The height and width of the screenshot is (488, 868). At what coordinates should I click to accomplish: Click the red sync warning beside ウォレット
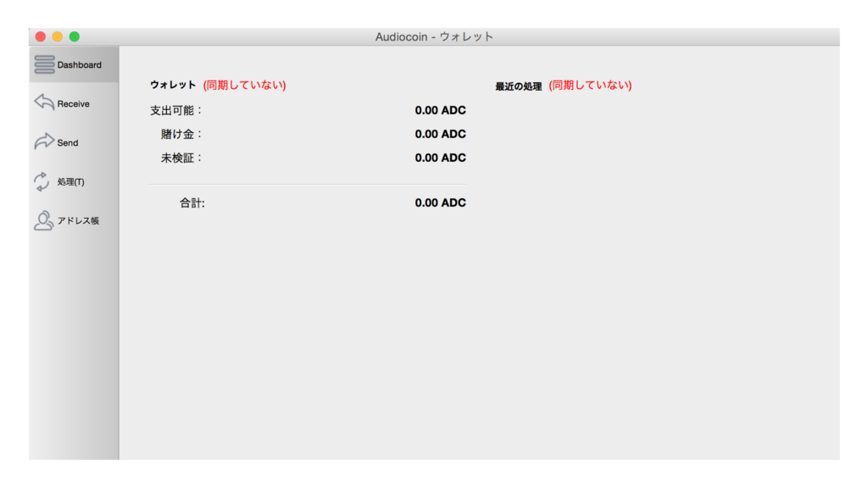(x=245, y=85)
